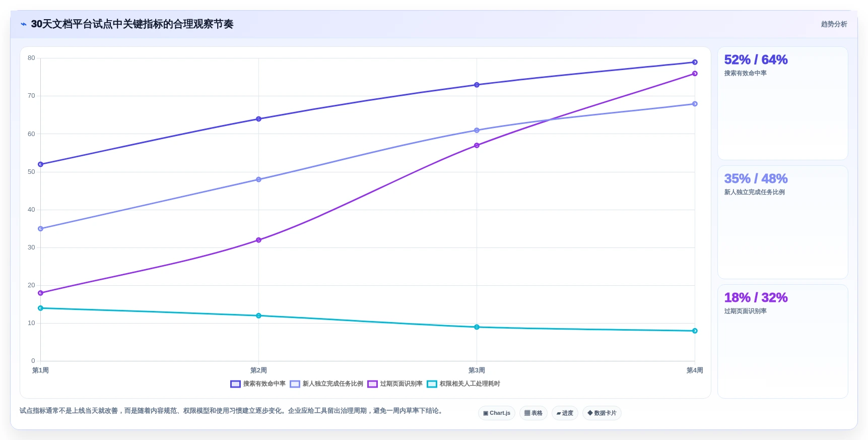The image size is (868, 440).
Task: Hide the 过期页面识别率 series via legend label
Action: click(x=402, y=384)
